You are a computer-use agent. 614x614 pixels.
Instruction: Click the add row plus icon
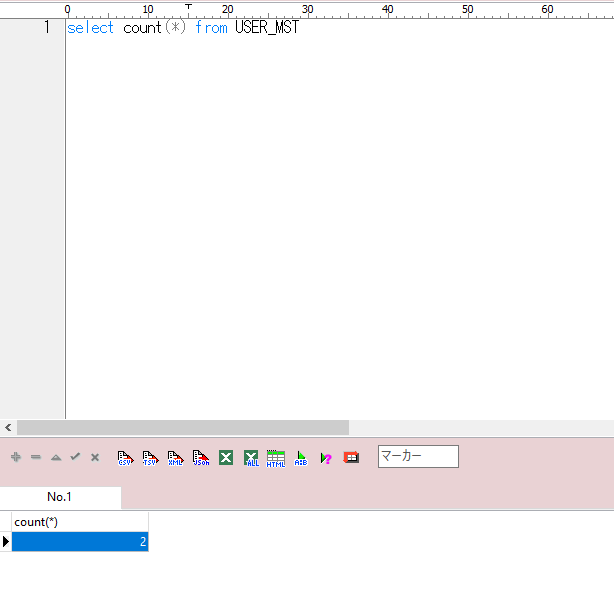(x=16, y=457)
